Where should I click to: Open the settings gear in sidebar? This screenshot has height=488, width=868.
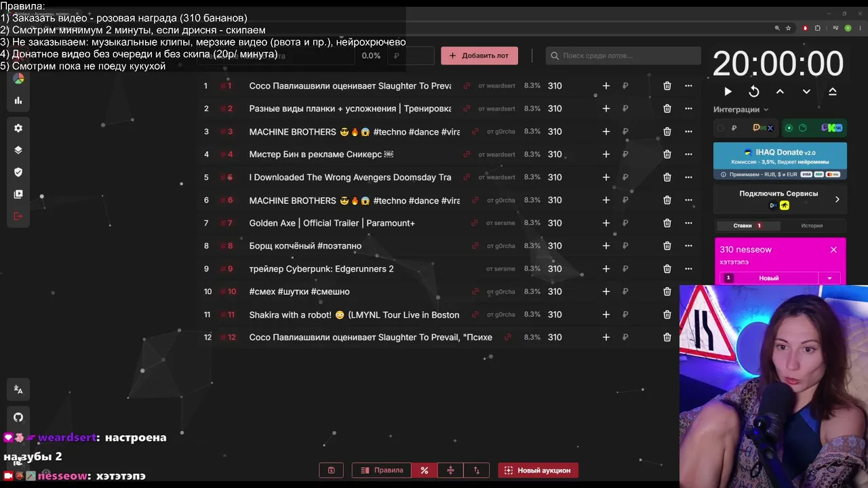(18, 128)
